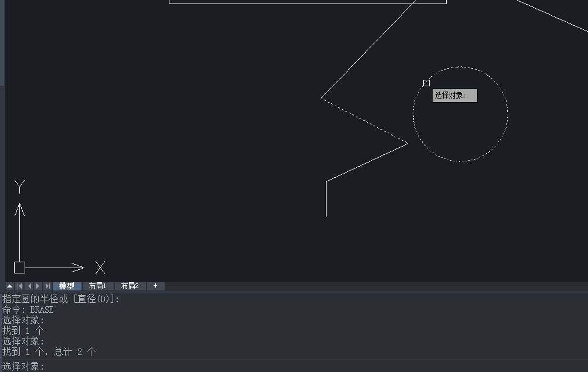
Task: Click the up-triangle layout list button
Action: point(10,286)
